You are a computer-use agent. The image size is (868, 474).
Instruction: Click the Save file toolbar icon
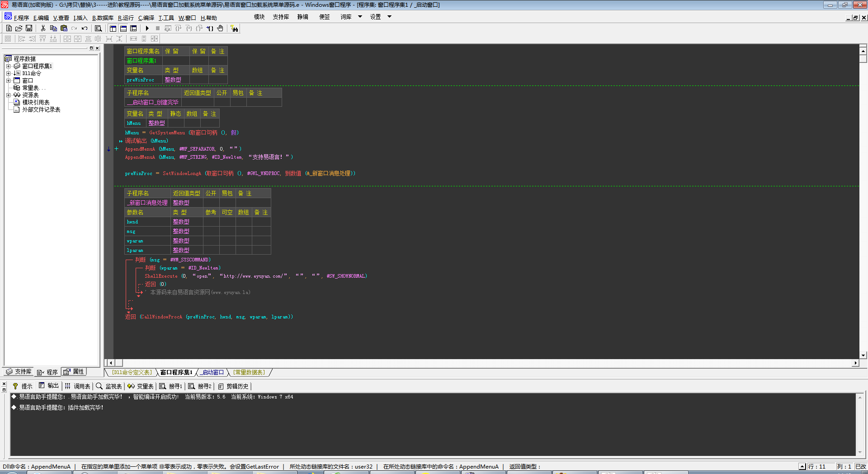(29, 28)
